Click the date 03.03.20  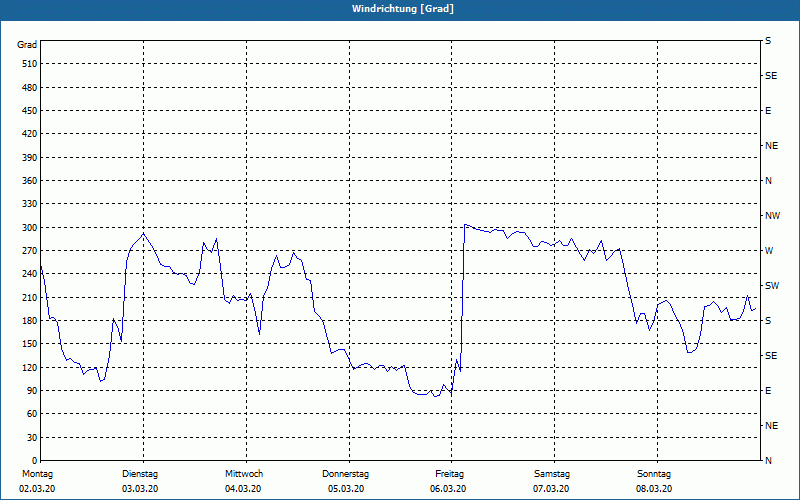(x=140, y=489)
